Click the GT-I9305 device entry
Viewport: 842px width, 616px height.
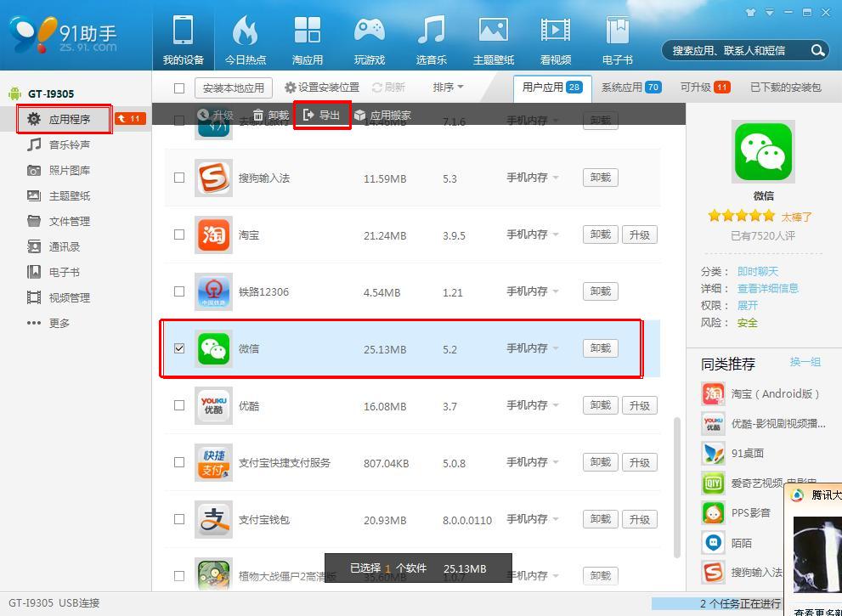pos(42,93)
